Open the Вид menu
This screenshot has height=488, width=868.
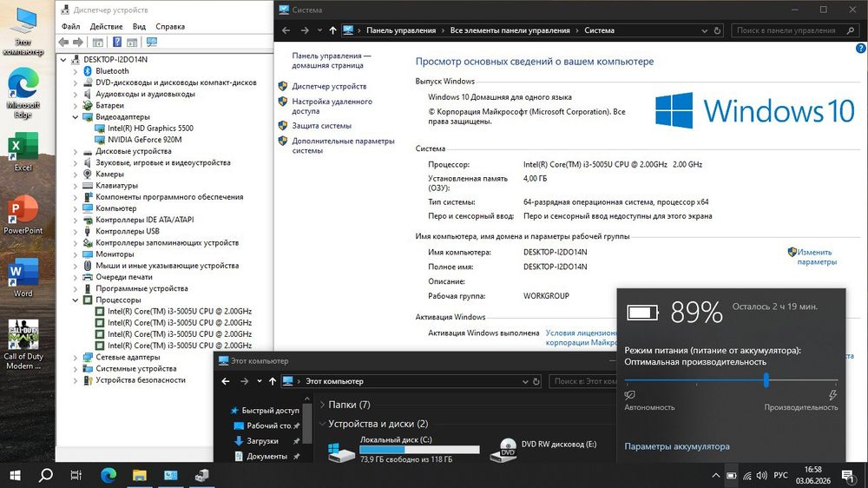pos(139,27)
